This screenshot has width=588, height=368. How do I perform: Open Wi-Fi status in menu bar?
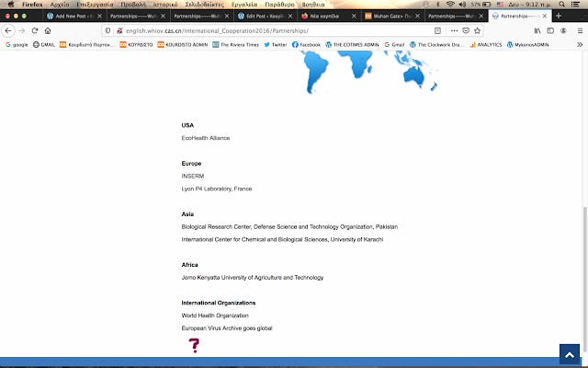click(x=450, y=5)
